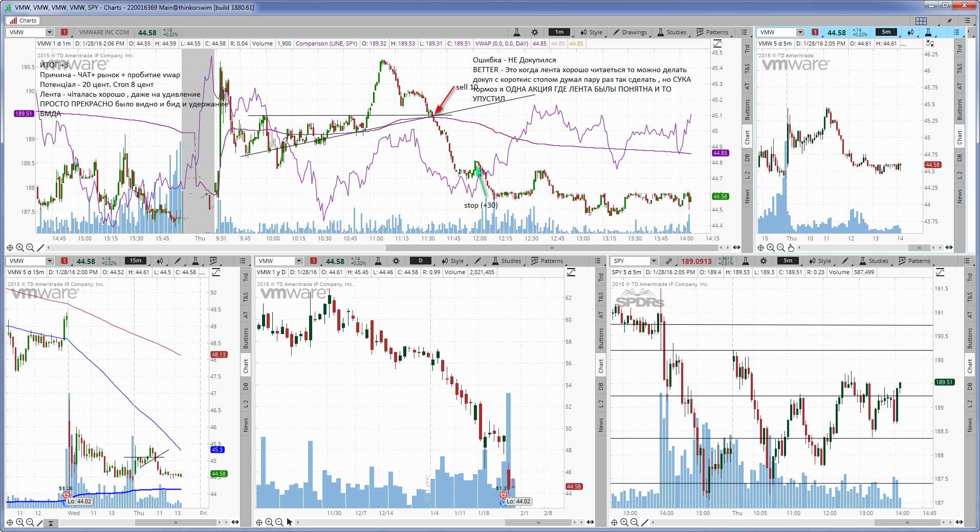Open the News side tab of SPY chart
This screenshot has width=980, height=532.
[x=970, y=424]
